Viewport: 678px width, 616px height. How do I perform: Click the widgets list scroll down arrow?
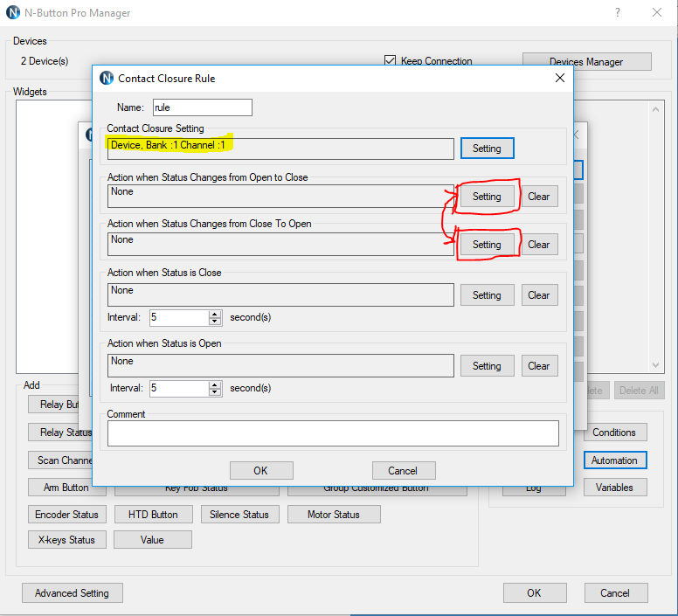point(655,365)
